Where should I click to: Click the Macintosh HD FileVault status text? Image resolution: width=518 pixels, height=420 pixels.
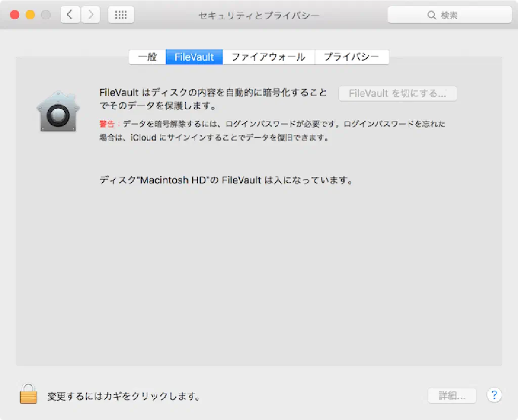pyautogui.click(x=226, y=180)
